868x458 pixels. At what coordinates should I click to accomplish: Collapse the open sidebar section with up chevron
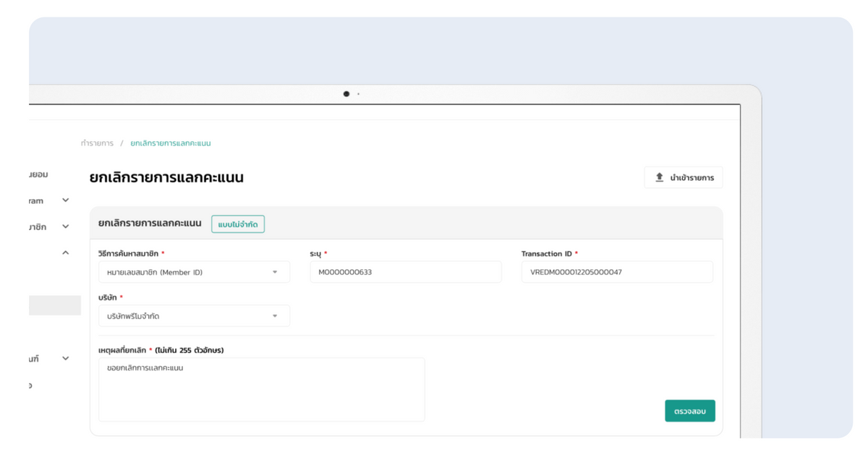click(x=65, y=253)
